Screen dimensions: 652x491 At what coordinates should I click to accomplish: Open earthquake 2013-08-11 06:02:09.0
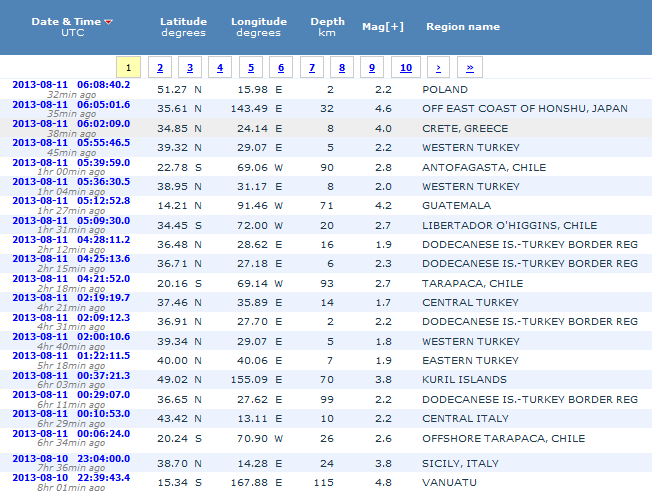pyautogui.click(x=71, y=123)
